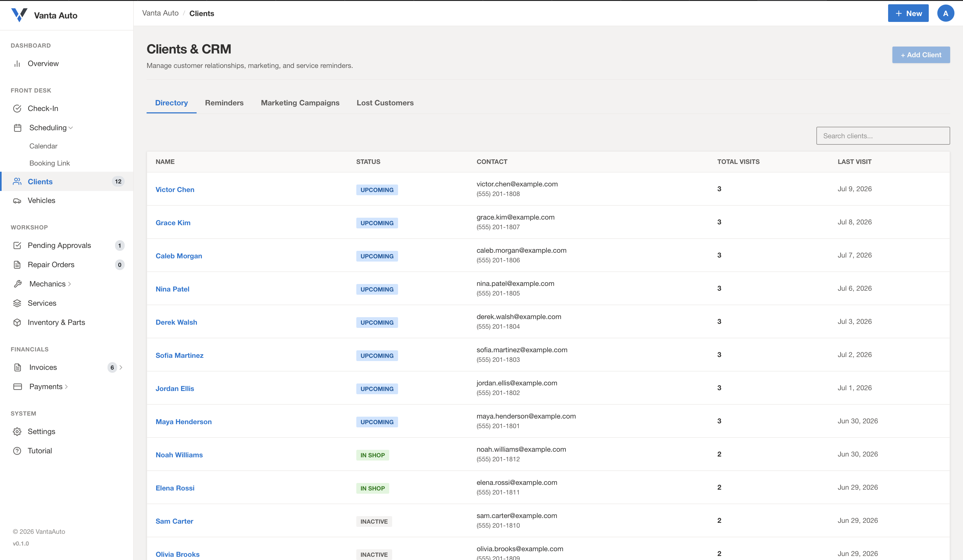Open Nina Patel's client profile
963x560 pixels.
click(x=172, y=289)
